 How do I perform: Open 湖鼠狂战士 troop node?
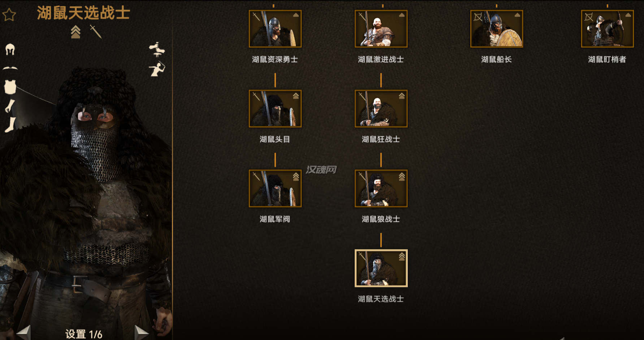point(381,109)
